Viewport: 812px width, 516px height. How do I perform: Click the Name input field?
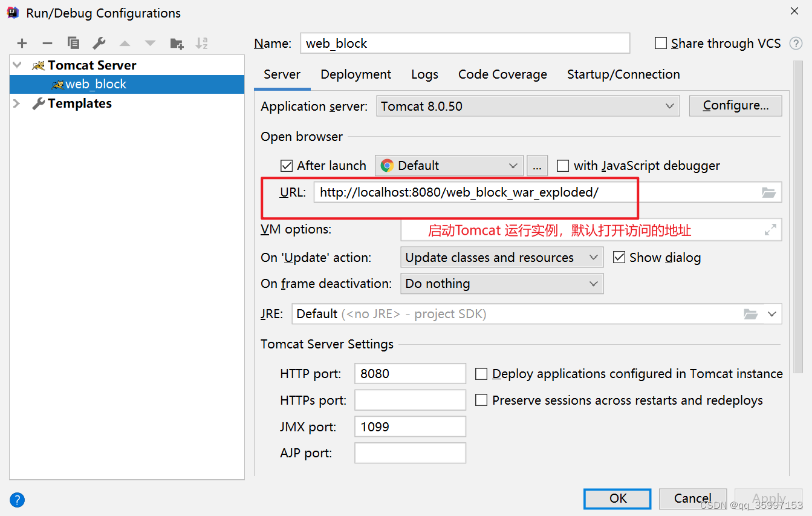click(465, 44)
